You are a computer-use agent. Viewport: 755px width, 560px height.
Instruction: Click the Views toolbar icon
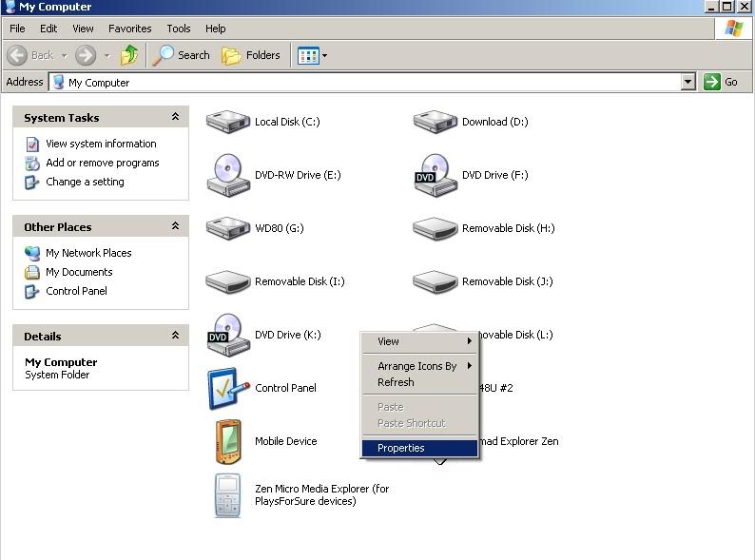click(308, 56)
